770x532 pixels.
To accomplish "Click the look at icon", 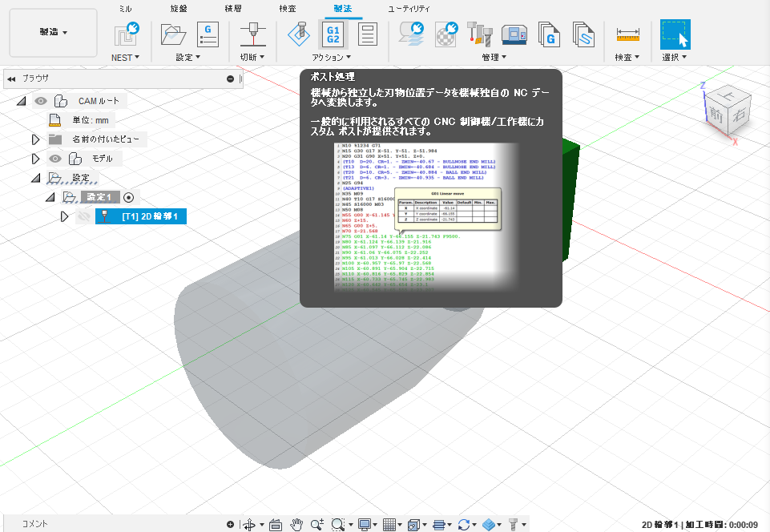I will pyautogui.click(x=276, y=525).
